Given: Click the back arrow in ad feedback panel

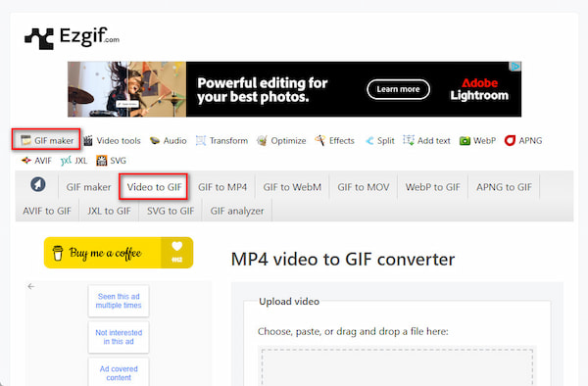Looking at the screenshot, I should (x=31, y=286).
